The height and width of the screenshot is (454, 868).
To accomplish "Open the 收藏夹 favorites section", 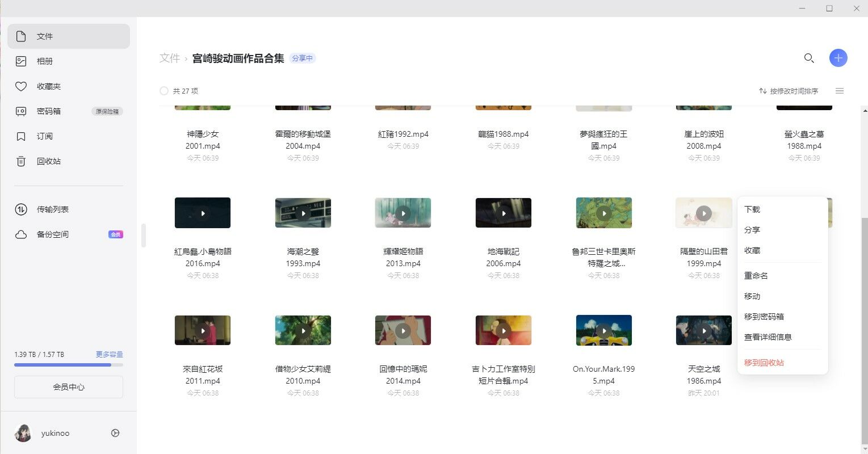I will [49, 86].
